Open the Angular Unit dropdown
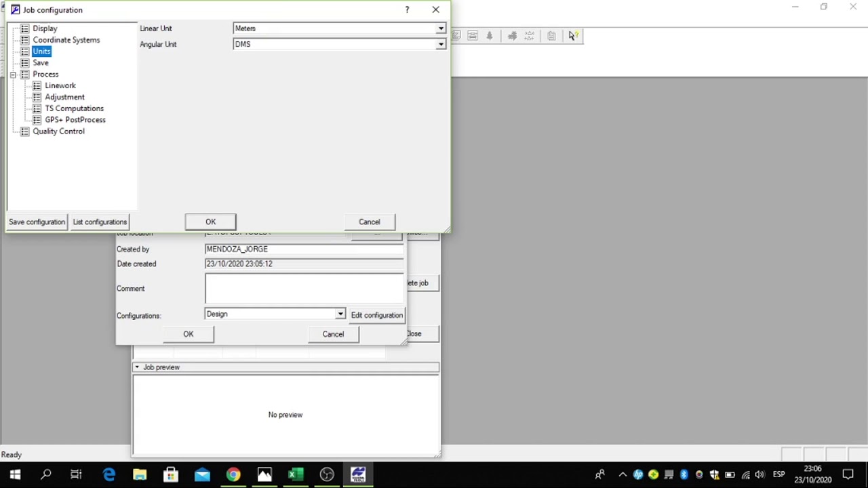868x488 pixels. point(441,44)
